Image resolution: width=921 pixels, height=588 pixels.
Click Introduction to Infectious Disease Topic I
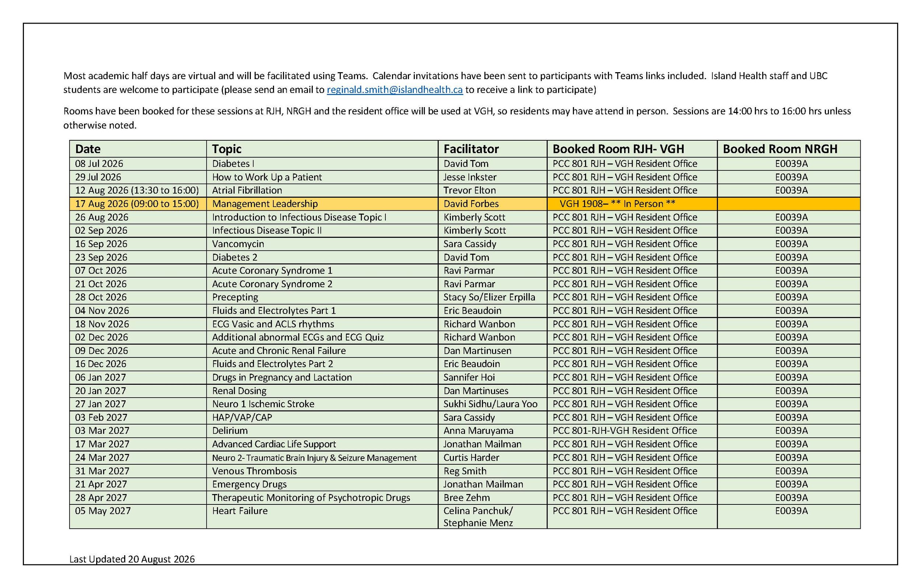(322, 217)
